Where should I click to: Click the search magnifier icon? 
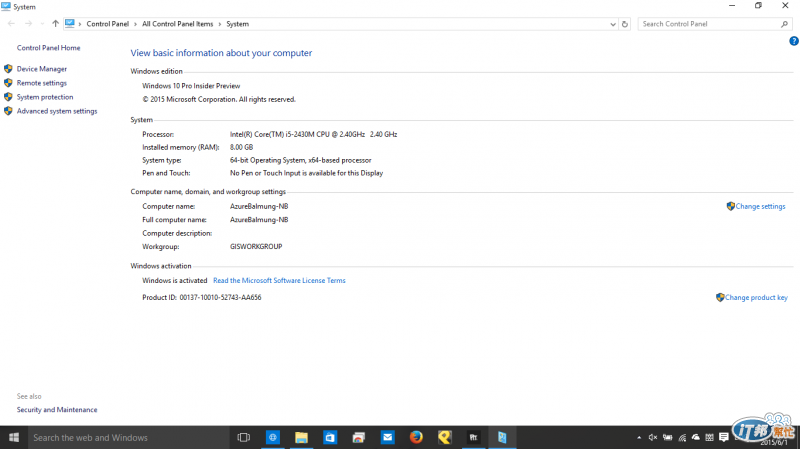(784, 24)
